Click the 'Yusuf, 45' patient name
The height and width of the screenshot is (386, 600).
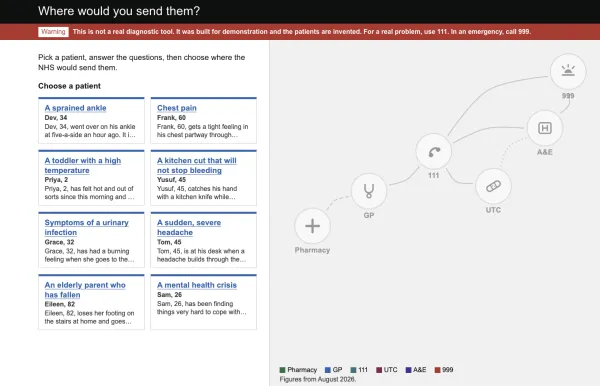(x=171, y=179)
